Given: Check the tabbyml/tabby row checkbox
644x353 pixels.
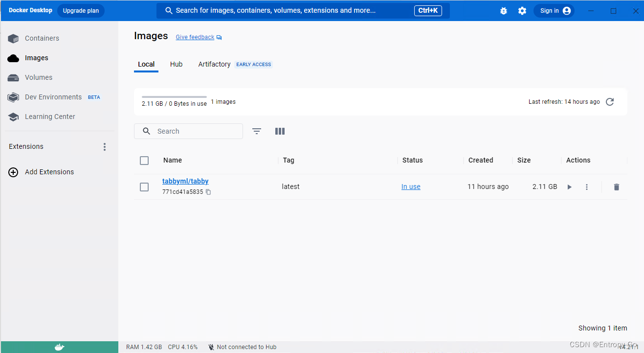Looking at the screenshot, I should pos(144,187).
